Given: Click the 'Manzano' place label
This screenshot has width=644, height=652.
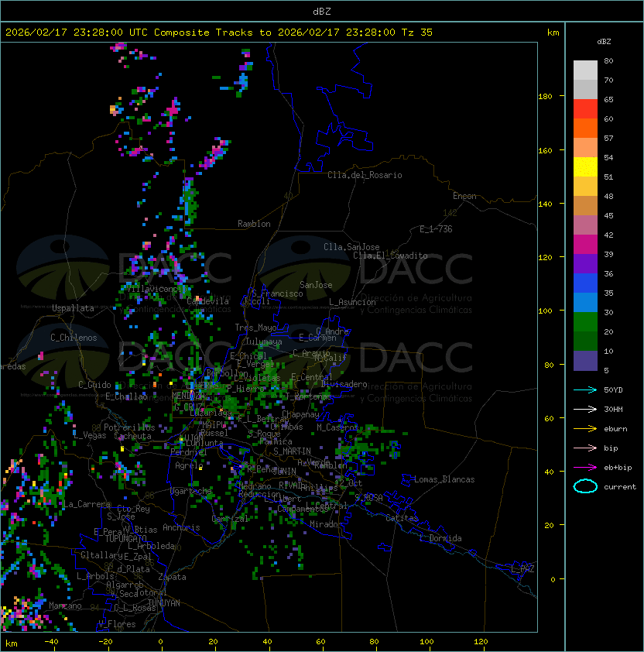Looking at the screenshot, I should click(65, 606).
